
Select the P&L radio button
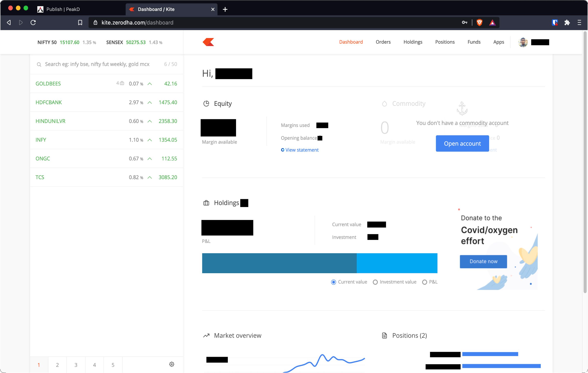pyautogui.click(x=425, y=282)
